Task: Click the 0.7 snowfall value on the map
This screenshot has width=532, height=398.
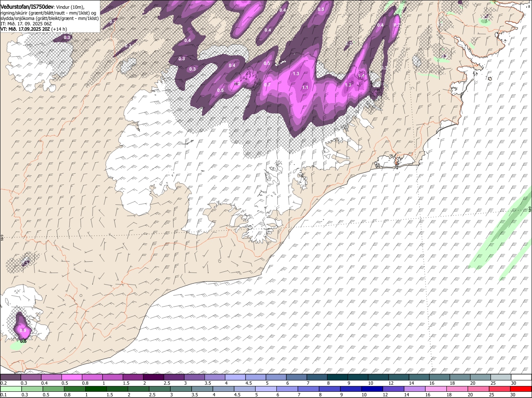Action: coord(268,85)
